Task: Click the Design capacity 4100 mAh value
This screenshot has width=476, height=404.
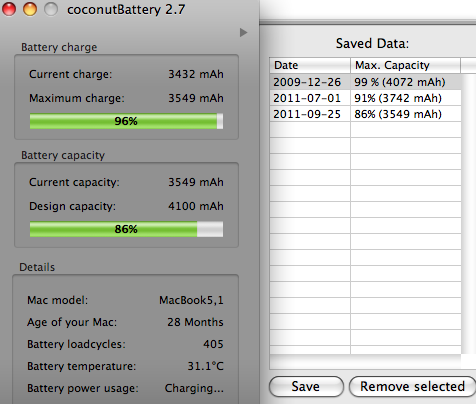Action: 196,206
